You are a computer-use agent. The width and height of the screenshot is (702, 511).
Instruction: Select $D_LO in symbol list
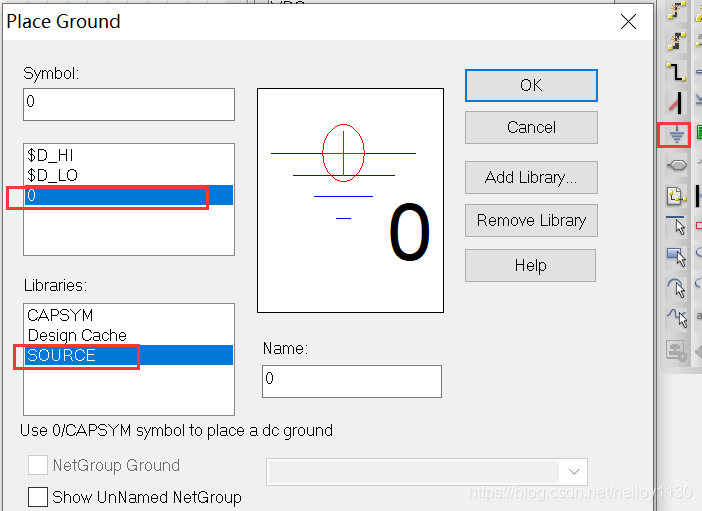click(x=129, y=175)
